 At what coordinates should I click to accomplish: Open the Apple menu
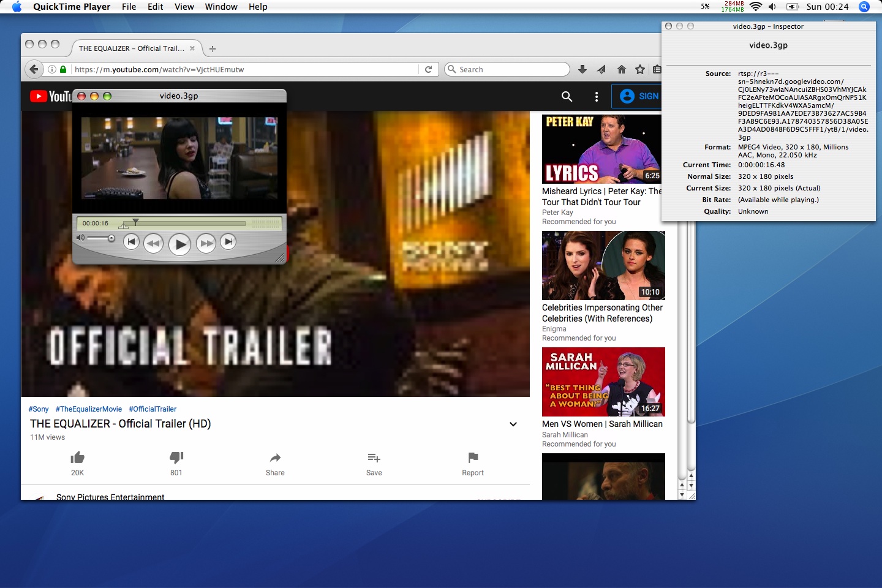point(17,7)
